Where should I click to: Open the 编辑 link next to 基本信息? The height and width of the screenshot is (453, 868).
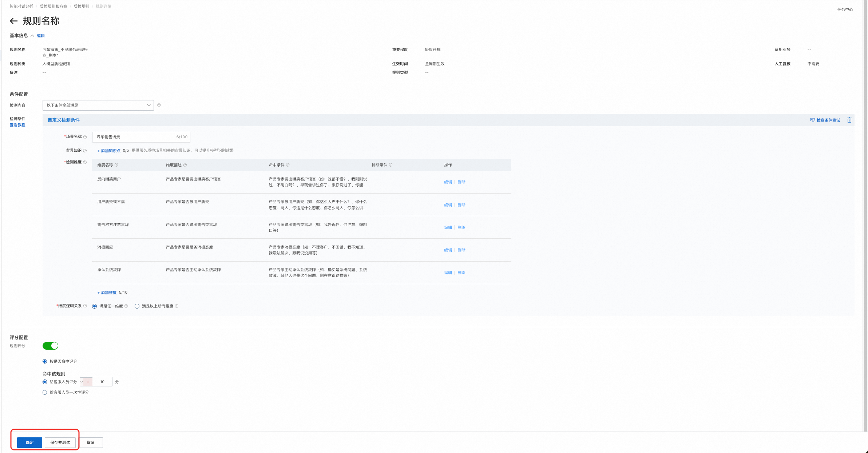[x=41, y=36]
